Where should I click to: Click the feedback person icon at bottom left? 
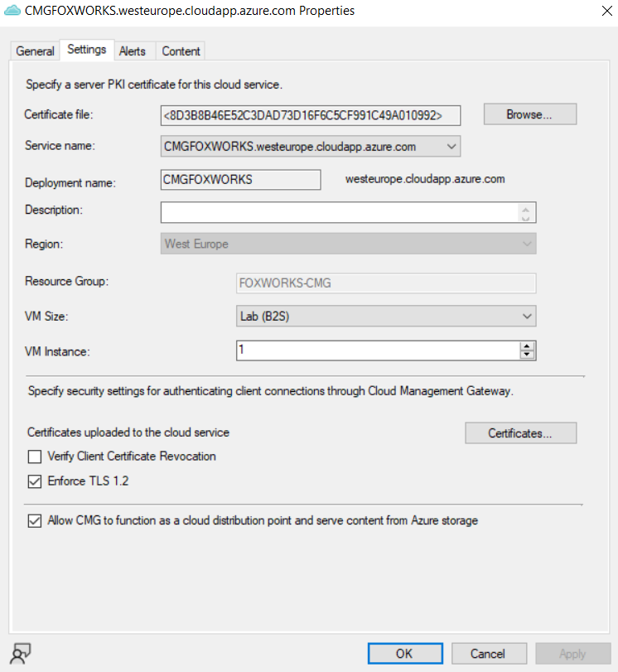(20, 653)
